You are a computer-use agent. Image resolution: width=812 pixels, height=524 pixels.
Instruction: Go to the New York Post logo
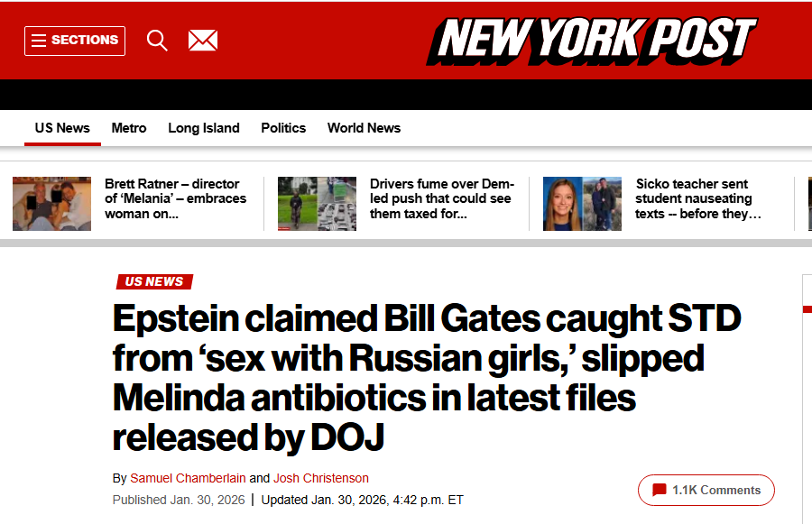[592, 41]
